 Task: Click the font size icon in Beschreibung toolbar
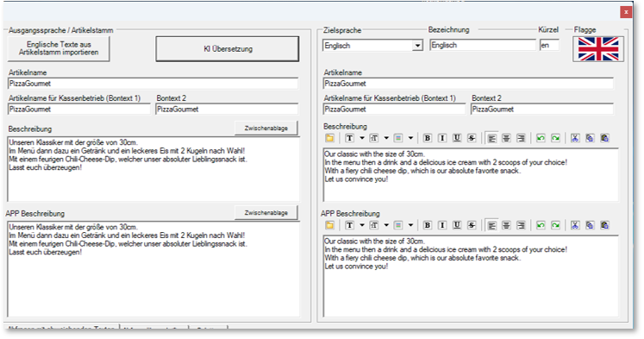tap(374, 138)
